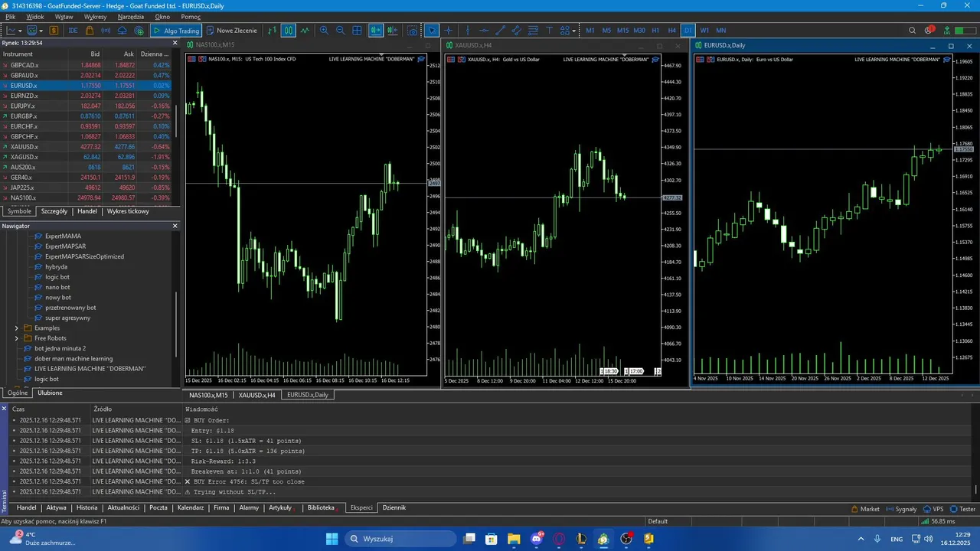The height and width of the screenshot is (551, 980).
Task: Select the M15 timeframe
Action: pos(623,31)
